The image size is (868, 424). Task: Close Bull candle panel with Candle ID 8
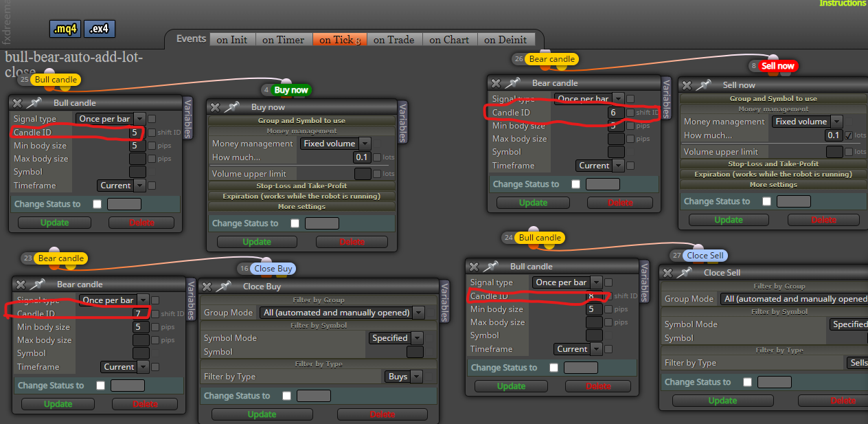point(474,267)
